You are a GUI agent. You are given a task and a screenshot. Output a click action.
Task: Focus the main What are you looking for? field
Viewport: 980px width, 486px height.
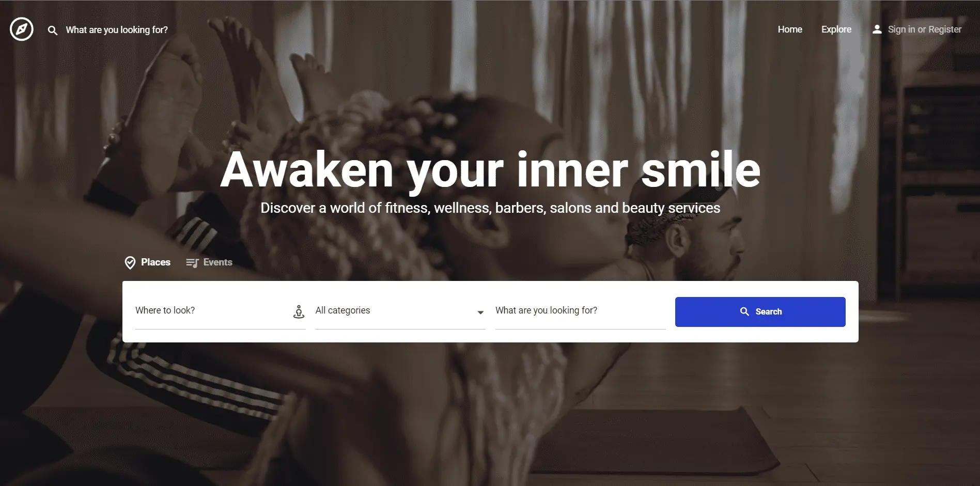point(580,311)
